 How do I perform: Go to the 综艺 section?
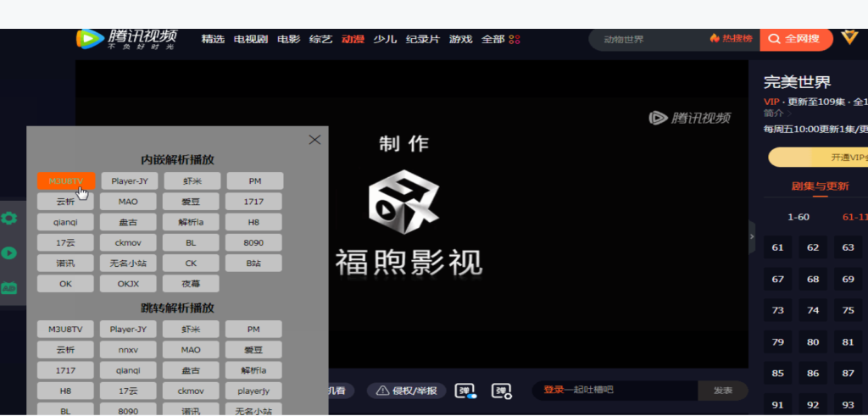tap(321, 39)
